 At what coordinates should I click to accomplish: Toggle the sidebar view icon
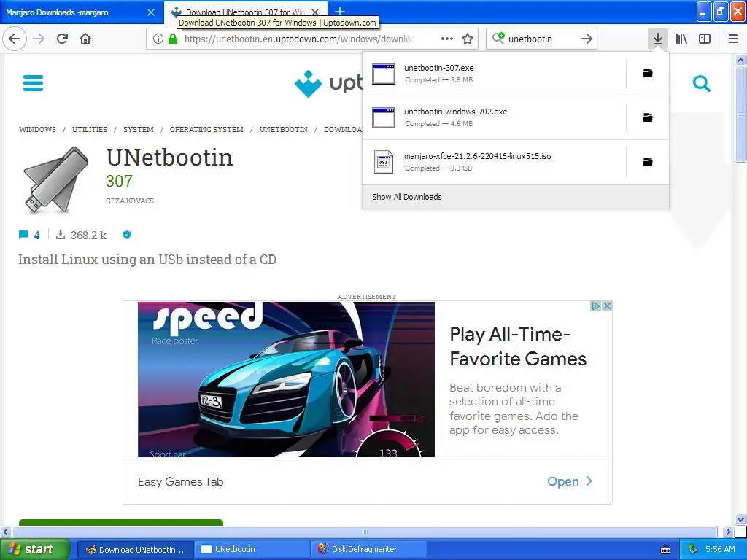705,39
